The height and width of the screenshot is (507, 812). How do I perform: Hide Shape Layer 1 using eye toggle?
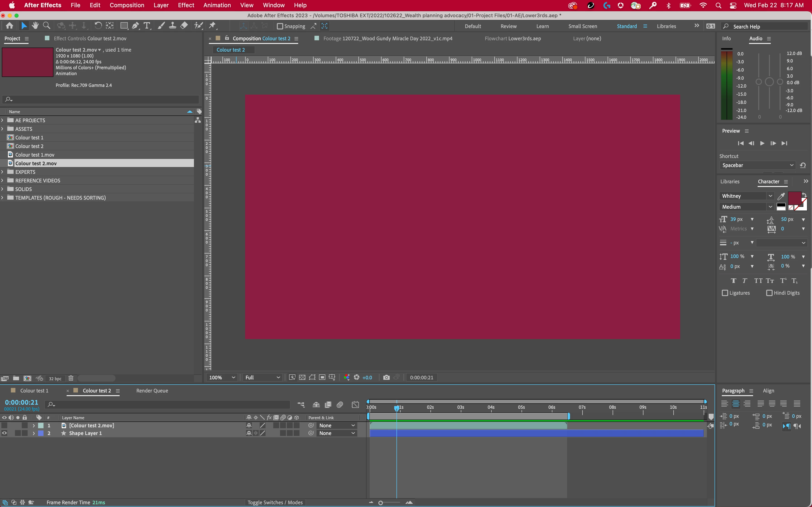click(x=4, y=433)
